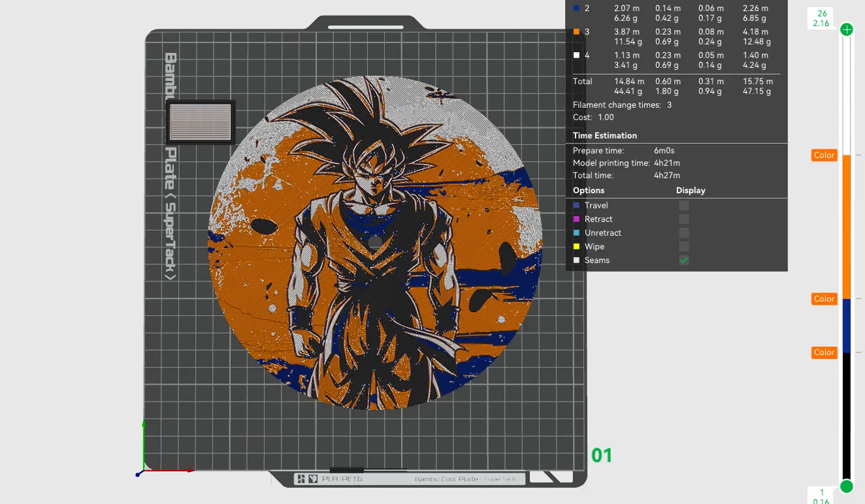865x504 pixels.
Task: Click the 2.07 m value for filament 2
Action: pyautogui.click(x=627, y=8)
